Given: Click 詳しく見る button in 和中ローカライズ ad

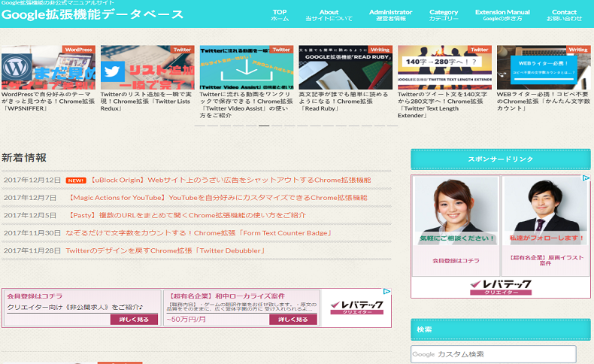Looking at the screenshot, I should (292, 320).
